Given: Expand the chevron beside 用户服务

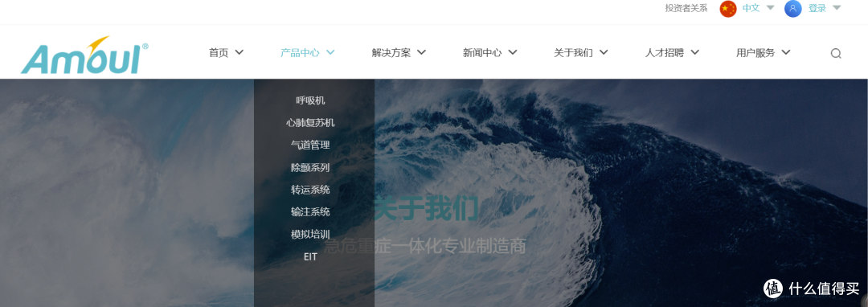Looking at the screenshot, I should tap(786, 52).
